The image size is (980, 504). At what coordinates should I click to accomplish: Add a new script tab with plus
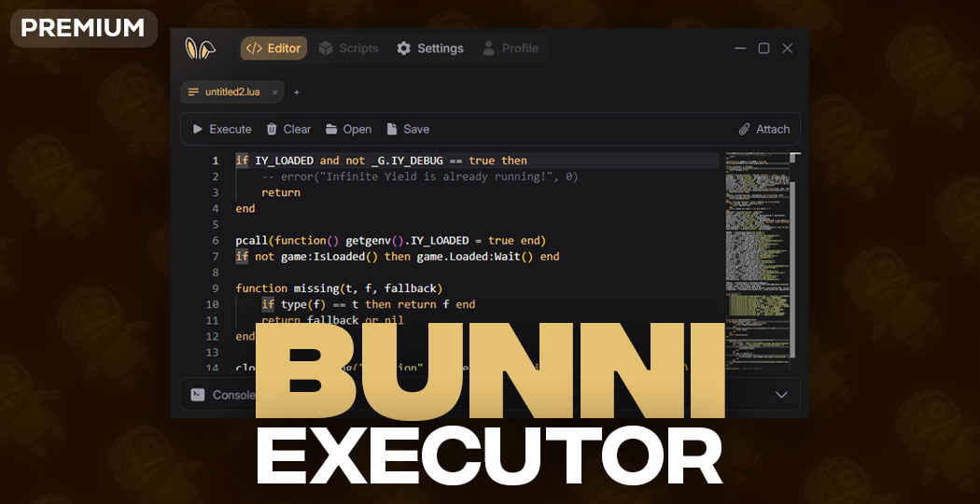tap(297, 92)
